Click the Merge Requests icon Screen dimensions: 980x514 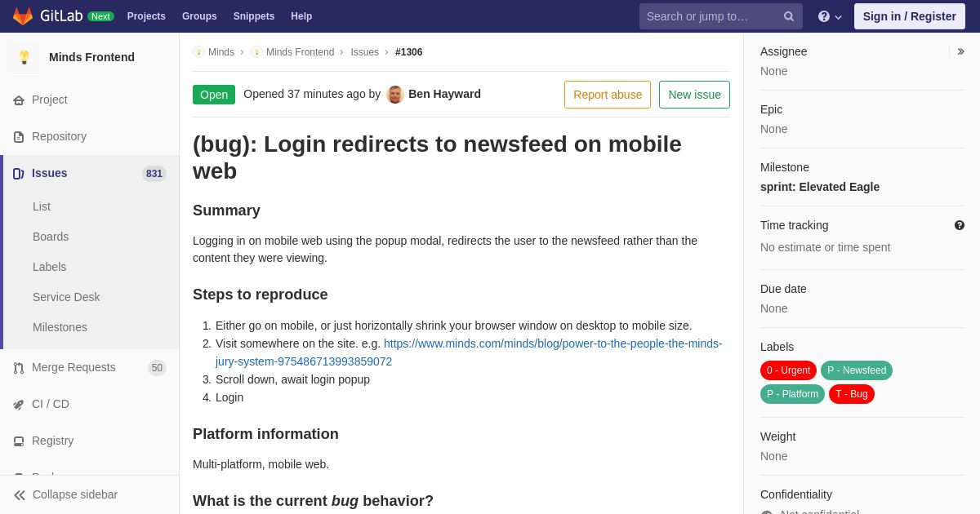click(x=19, y=368)
